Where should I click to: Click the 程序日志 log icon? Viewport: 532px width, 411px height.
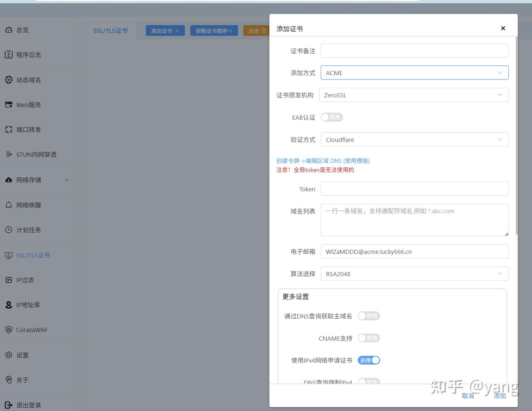[x=9, y=55]
